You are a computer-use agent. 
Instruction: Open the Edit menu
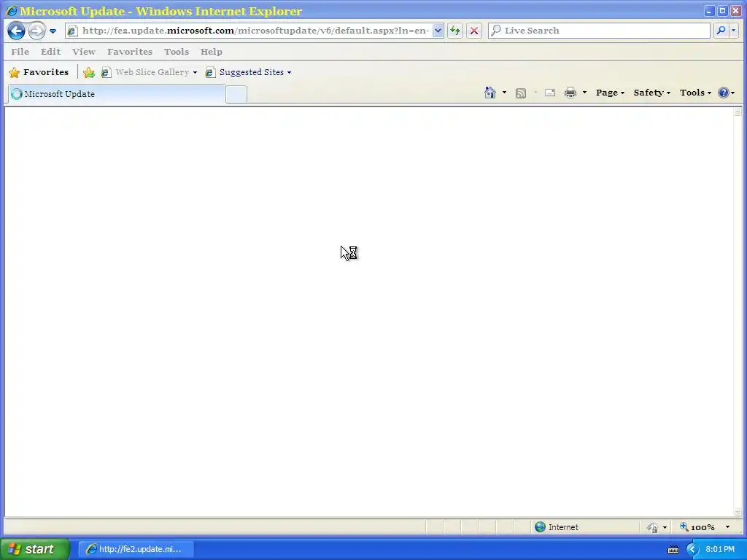click(x=50, y=52)
